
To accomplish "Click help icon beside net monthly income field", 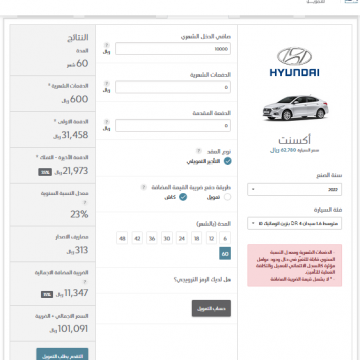I will 106,45.
